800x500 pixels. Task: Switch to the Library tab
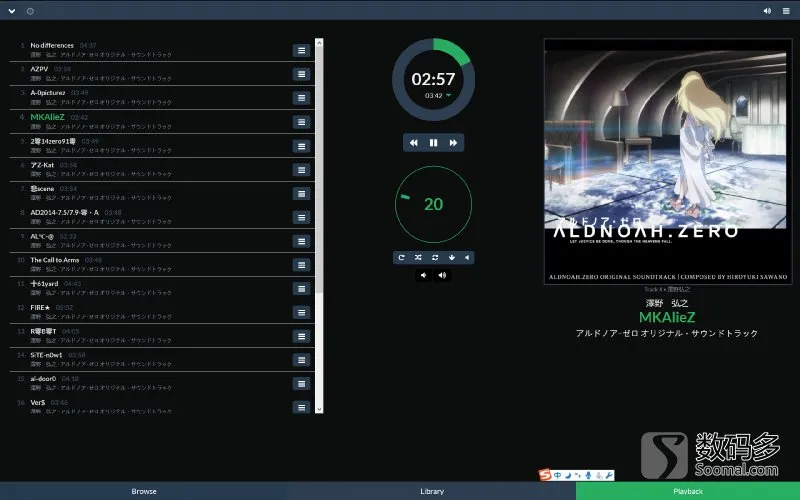(432, 491)
